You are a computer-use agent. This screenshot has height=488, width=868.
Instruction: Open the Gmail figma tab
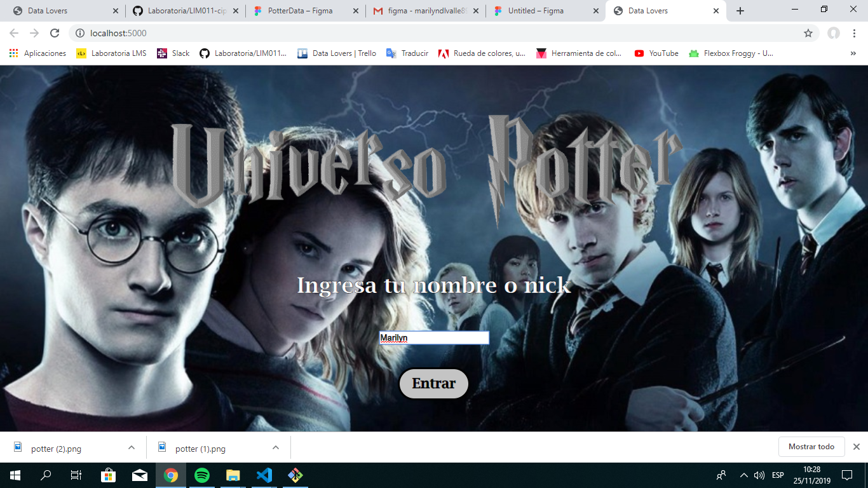pyautogui.click(x=424, y=11)
